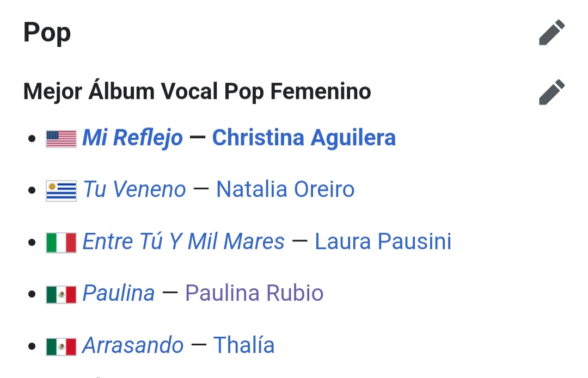Image resolution: width=588 pixels, height=378 pixels.
Task: Open the visited Paulina Rubio link
Action: [254, 293]
